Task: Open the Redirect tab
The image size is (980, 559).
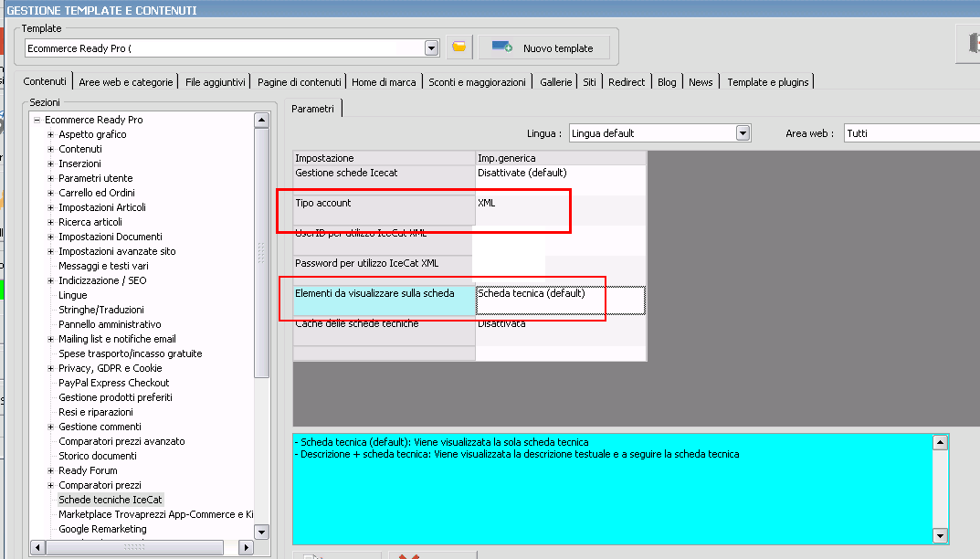Action: (x=627, y=82)
